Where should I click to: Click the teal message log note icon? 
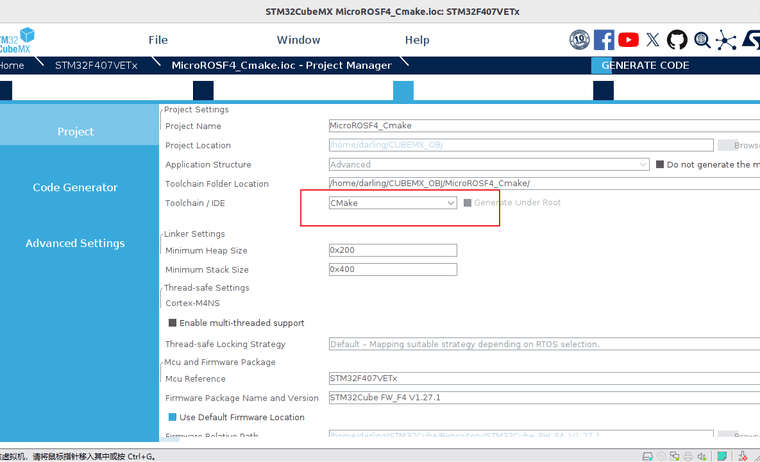point(722,456)
